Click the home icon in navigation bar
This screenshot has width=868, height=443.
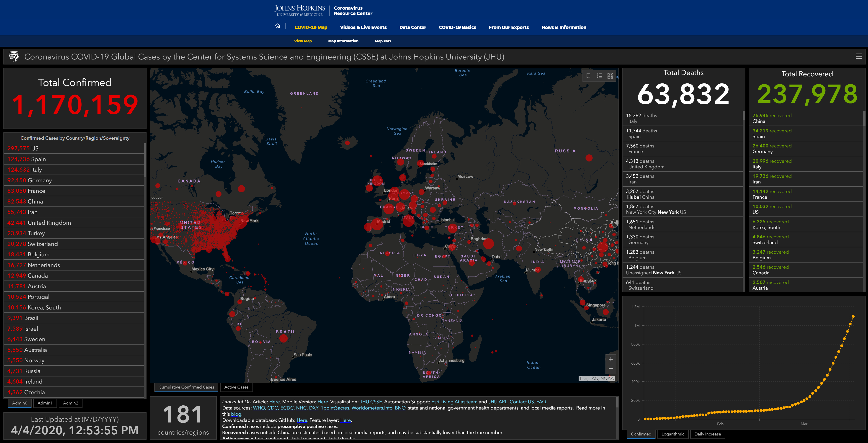tap(277, 26)
